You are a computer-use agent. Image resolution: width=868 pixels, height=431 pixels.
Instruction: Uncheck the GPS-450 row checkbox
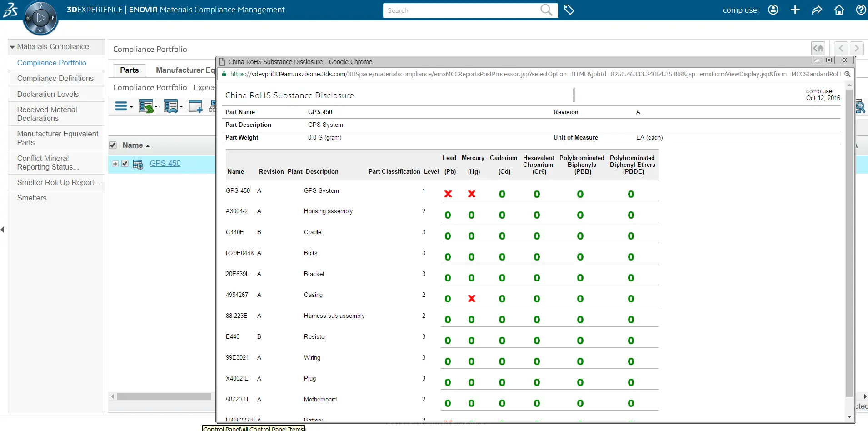[x=125, y=164]
